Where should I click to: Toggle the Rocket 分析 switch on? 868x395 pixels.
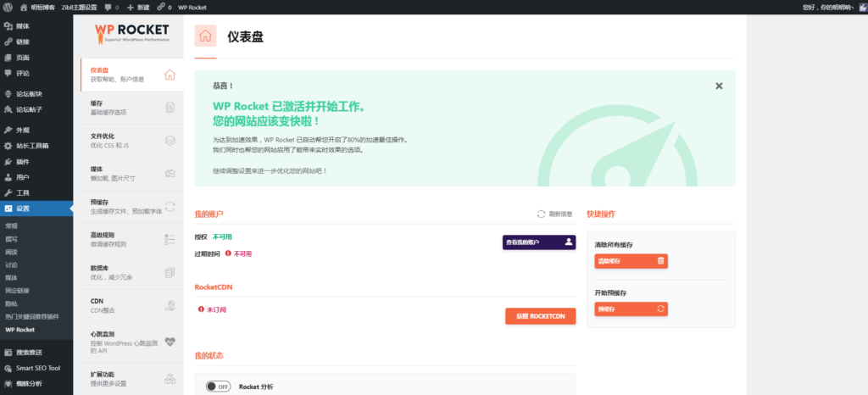point(218,387)
